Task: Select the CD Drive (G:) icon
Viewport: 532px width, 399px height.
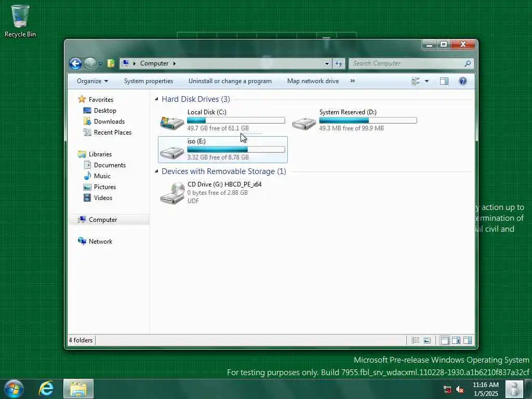Action: tap(172, 193)
